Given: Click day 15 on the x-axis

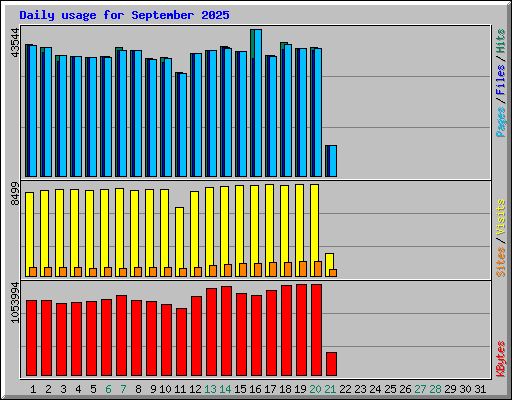Looking at the screenshot, I should [x=240, y=389].
